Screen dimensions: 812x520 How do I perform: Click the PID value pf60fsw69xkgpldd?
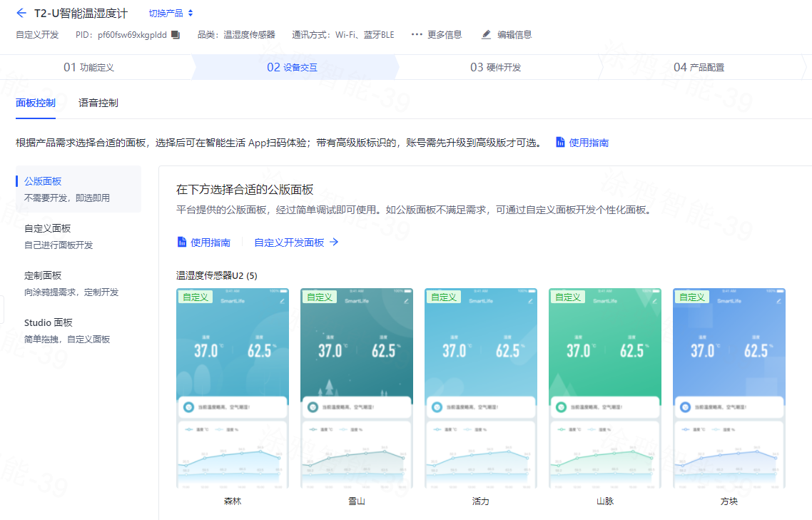click(x=132, y=35)
